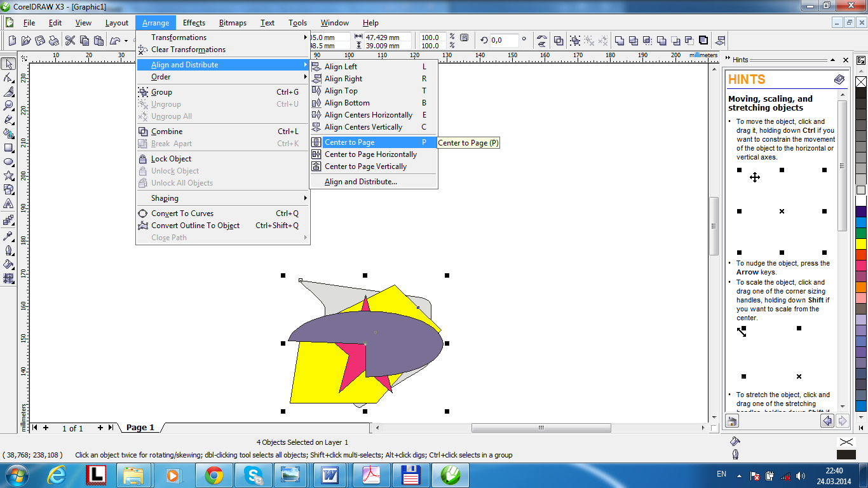Click the Create Boundary dark square icon

[x=703, y=41]
